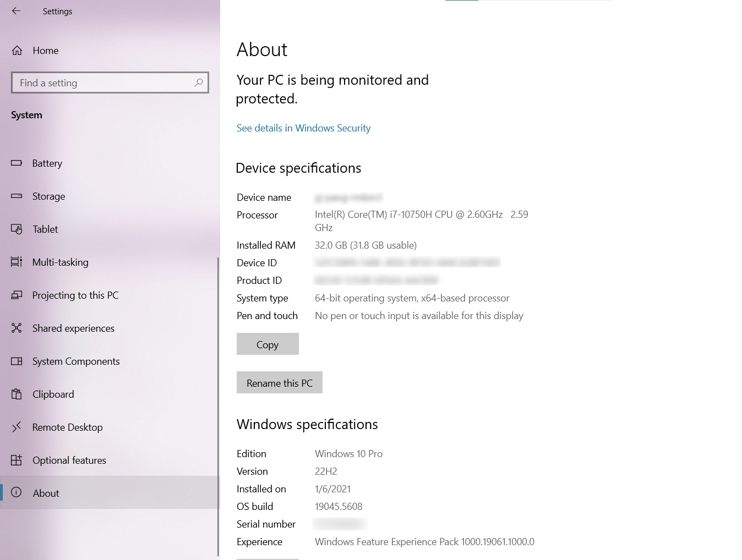Screen dimensions: 742x560
Task: Open Tablet settings via its icon
Action: pos(17,229)
